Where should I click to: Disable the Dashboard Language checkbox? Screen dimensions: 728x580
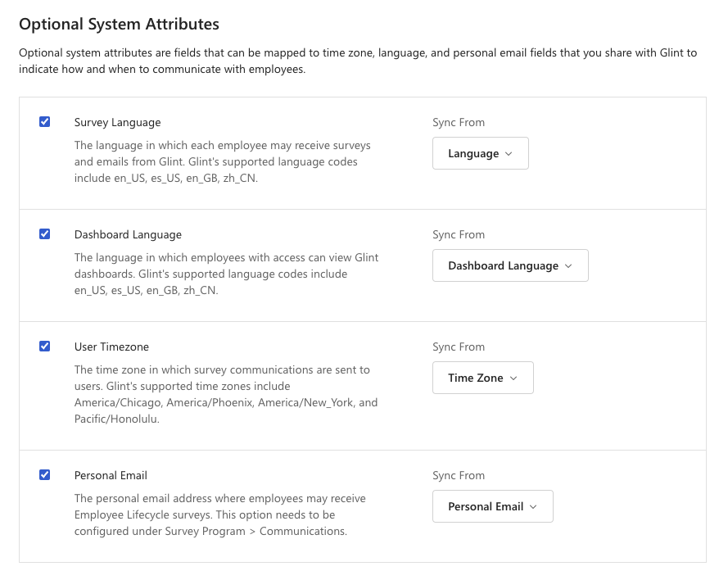pyautogui.click(x=45, y=233)
